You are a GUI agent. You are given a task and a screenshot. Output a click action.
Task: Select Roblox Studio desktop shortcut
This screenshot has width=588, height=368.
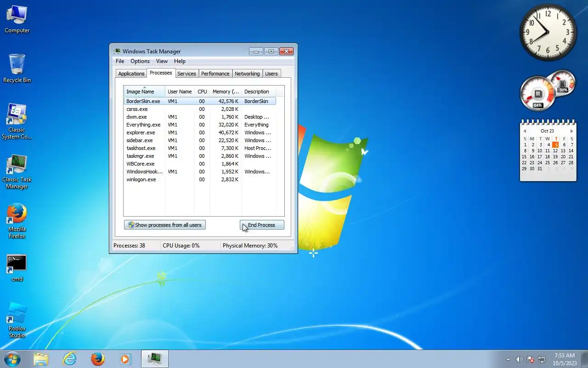pyautogui.click(x=17, y=321)
